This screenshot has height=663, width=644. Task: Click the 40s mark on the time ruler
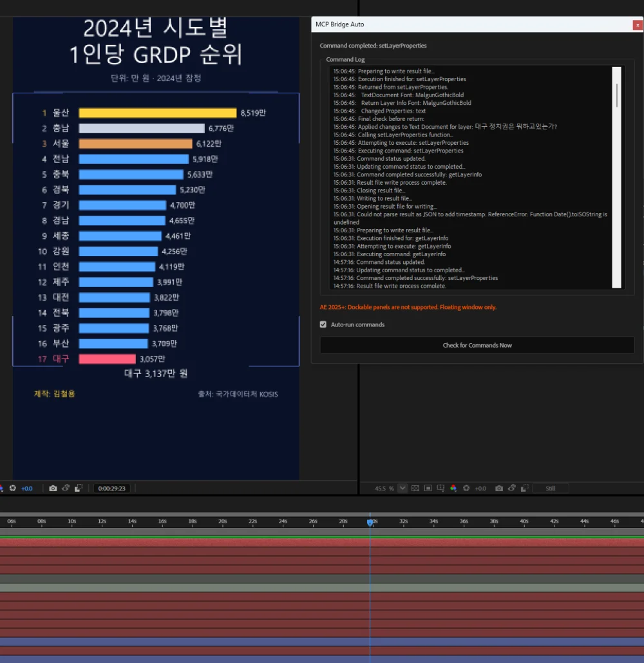click(524, 521)
